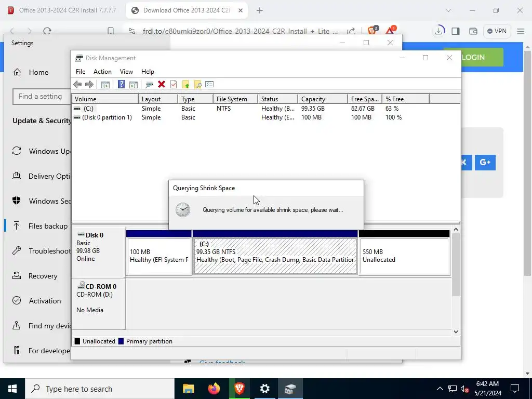
Task: Open Action menu in Disk Management
Action: coord(102,72)
